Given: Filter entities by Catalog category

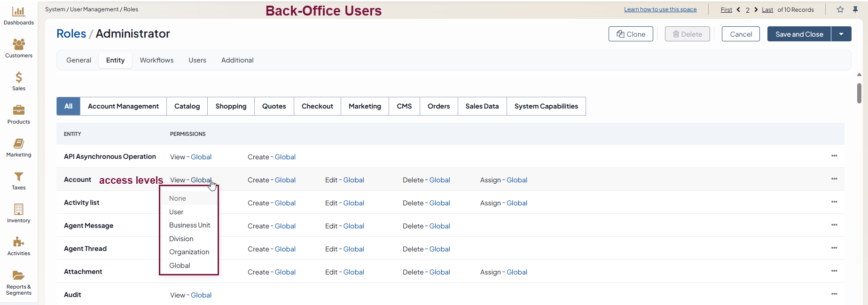Looking at the screenshot, I should coord(187,106).
